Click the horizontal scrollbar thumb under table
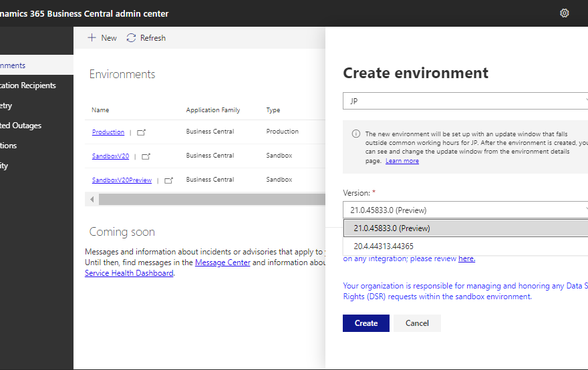 (212, 199)
